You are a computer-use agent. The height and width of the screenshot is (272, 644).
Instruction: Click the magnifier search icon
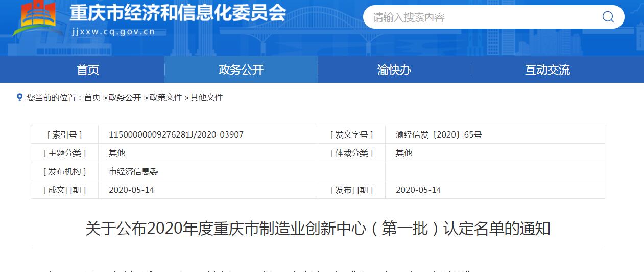point(608,17)
